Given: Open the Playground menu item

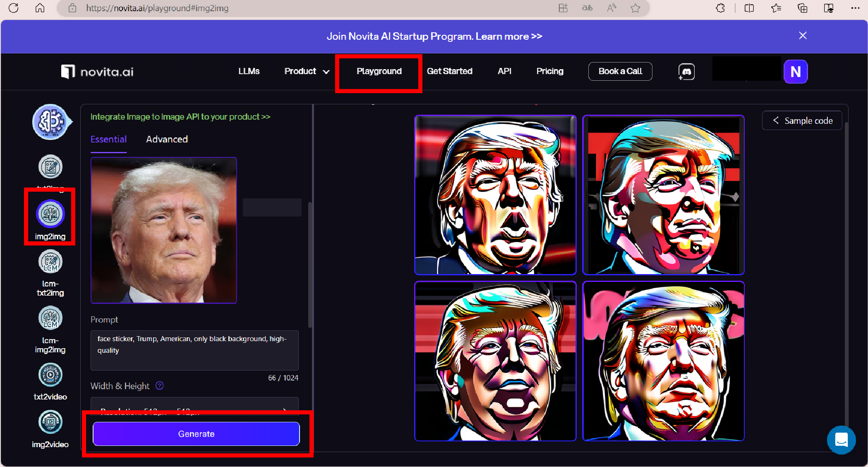Looking at the screenshot, I should [x=379, y=71].
